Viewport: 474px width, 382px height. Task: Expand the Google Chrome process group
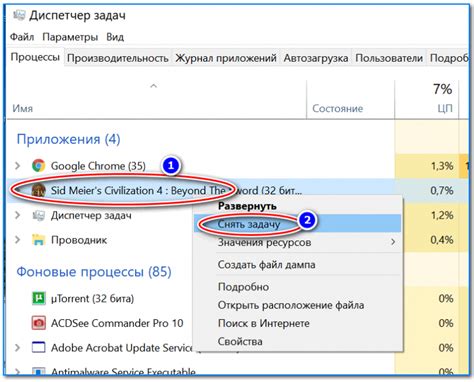tap(18, 166)
